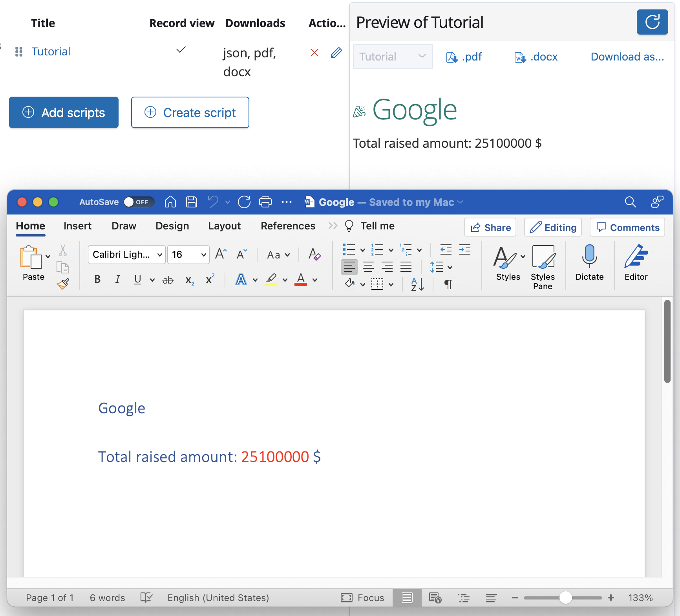The height and width of the screenshot is (616, 680).
Task: Click the Clear Formatting icon
Action: tap(314, 255)
